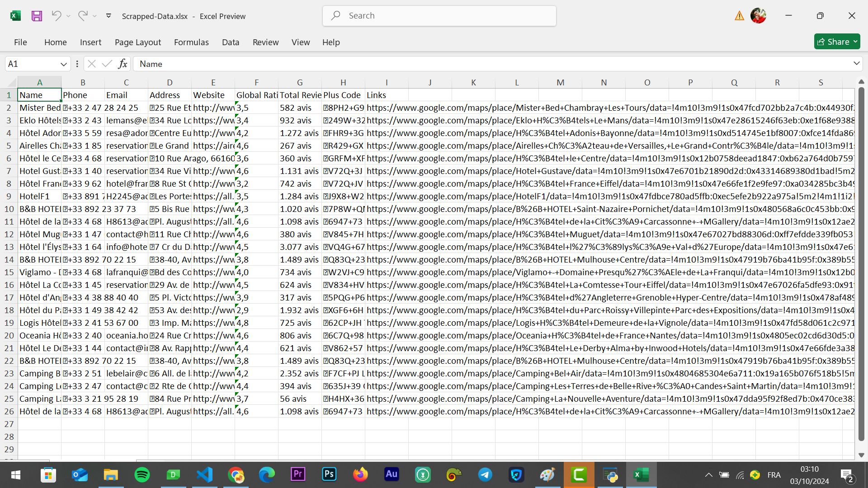The width and height of the screenshot is (868, 488).
Task: Open Camtasia from the taskbar
Action: coord(579,475)
